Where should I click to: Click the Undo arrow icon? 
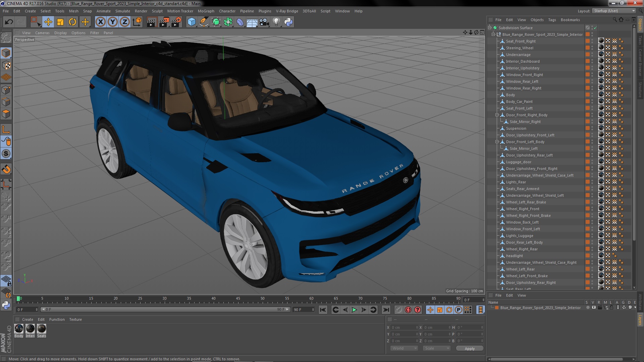(x=9, y=22)
